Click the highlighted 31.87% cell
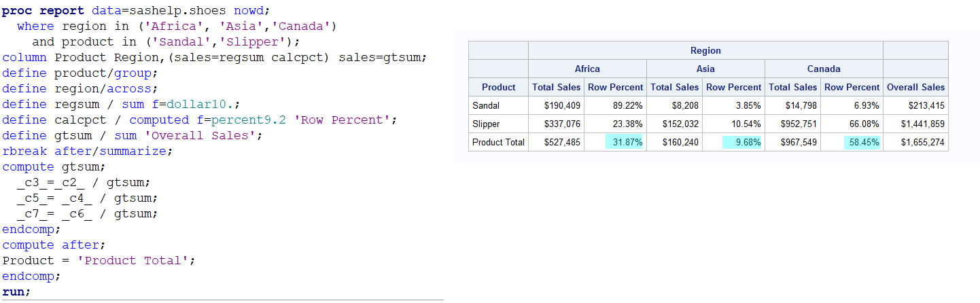 point(625,143)
